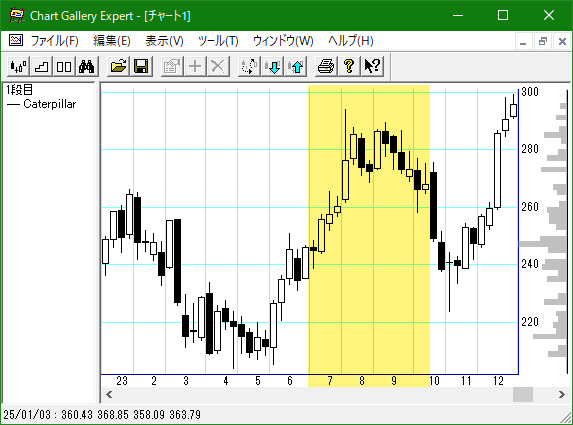Click the binoculars search icon
573x425 pixels.
click(87, 67)
